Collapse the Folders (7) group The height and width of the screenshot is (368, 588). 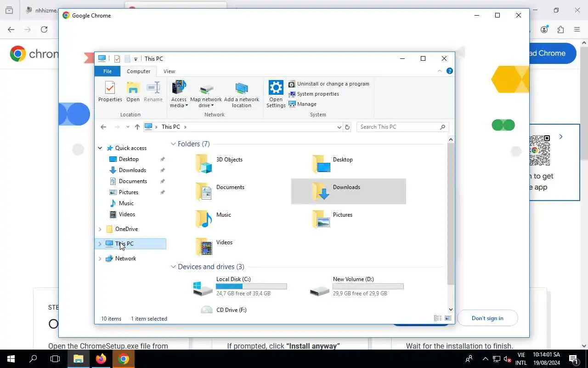point(173,144)
